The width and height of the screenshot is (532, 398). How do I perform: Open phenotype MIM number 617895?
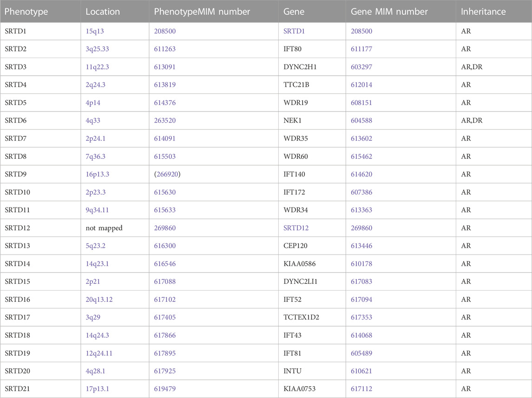165,353
